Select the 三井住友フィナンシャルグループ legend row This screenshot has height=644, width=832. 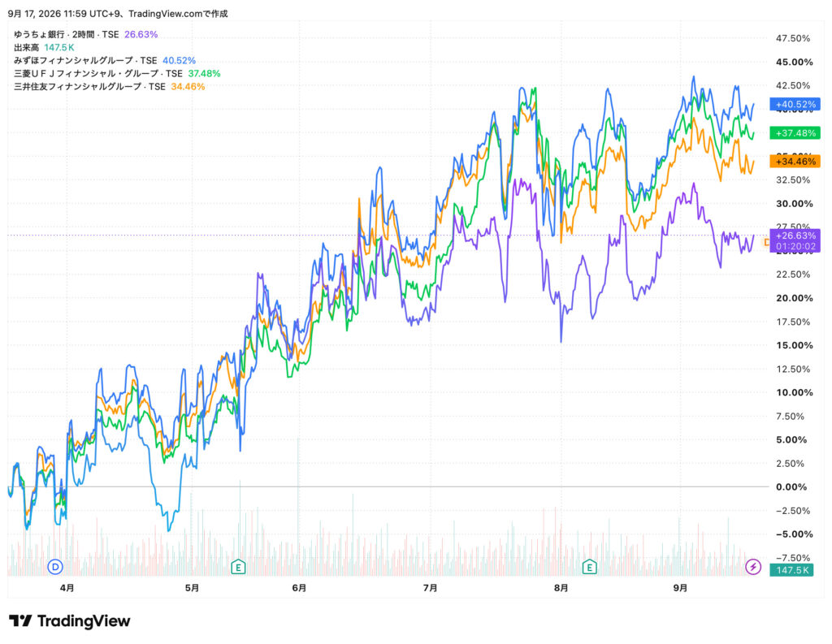click(x=109, y=86)
